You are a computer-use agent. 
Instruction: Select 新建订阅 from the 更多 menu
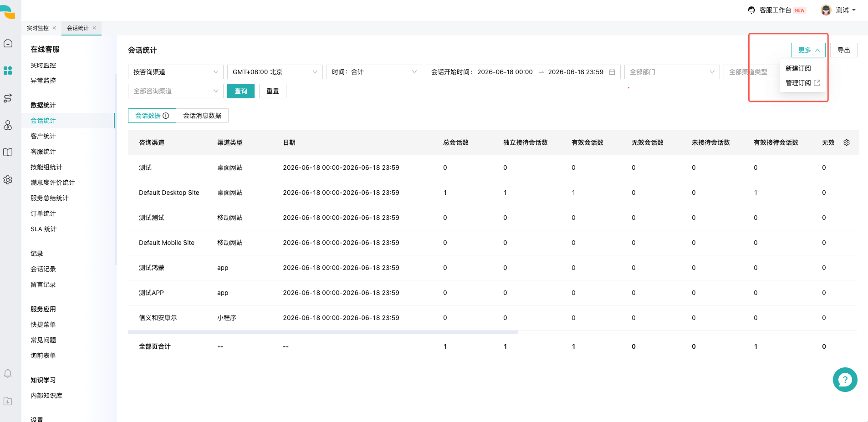coord(798,68)
